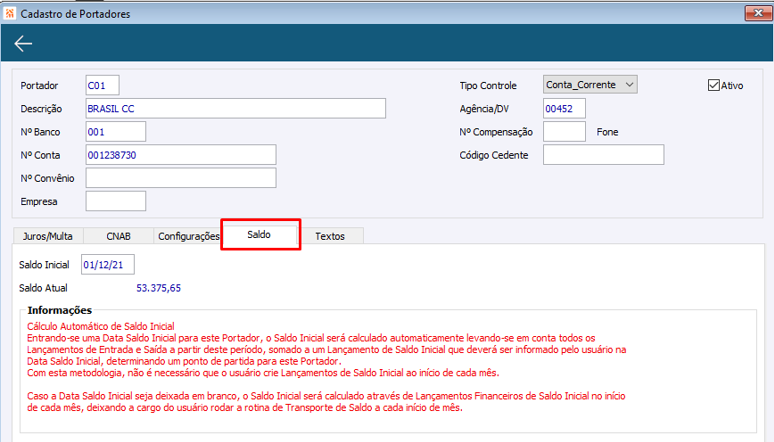Click the Cadastro de Portadores title text

pos(75,14)
